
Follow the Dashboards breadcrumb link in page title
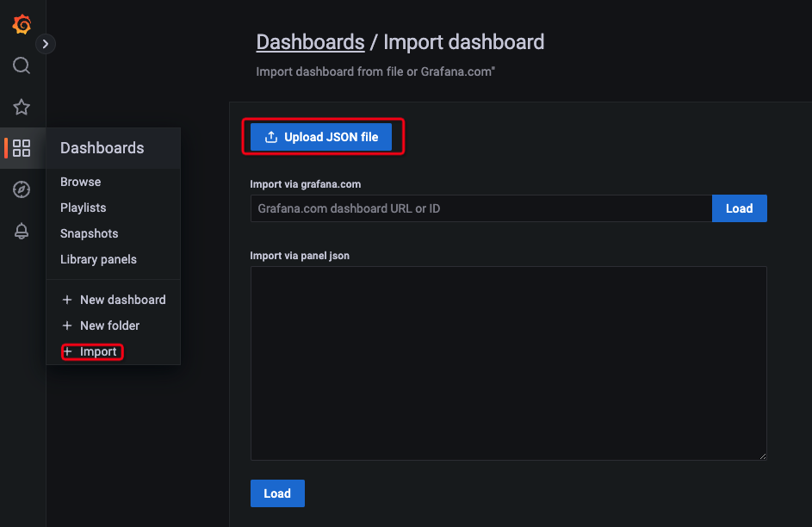point(310,42)
